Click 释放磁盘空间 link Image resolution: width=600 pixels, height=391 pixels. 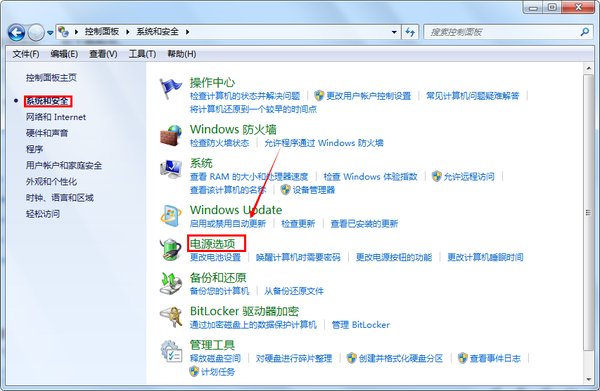215,358
